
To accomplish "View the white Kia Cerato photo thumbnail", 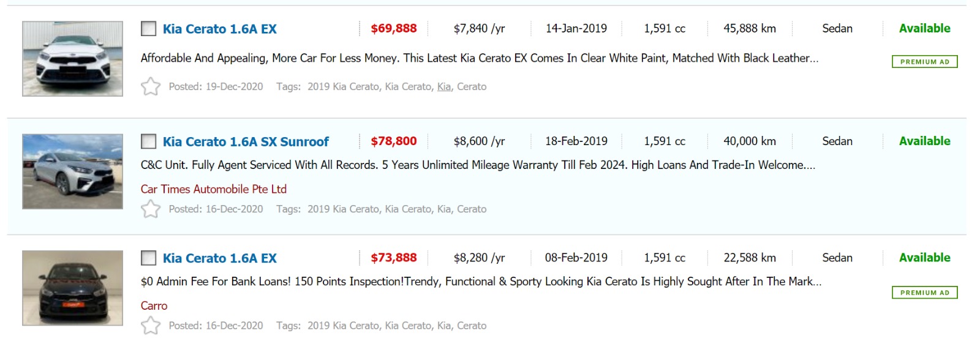I will [72, 59].
